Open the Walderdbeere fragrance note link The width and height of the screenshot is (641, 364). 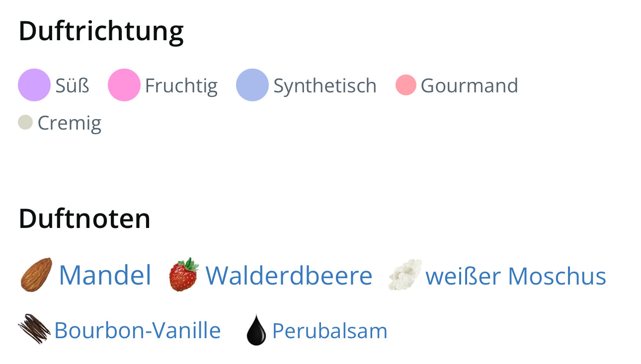pos(289,276)
